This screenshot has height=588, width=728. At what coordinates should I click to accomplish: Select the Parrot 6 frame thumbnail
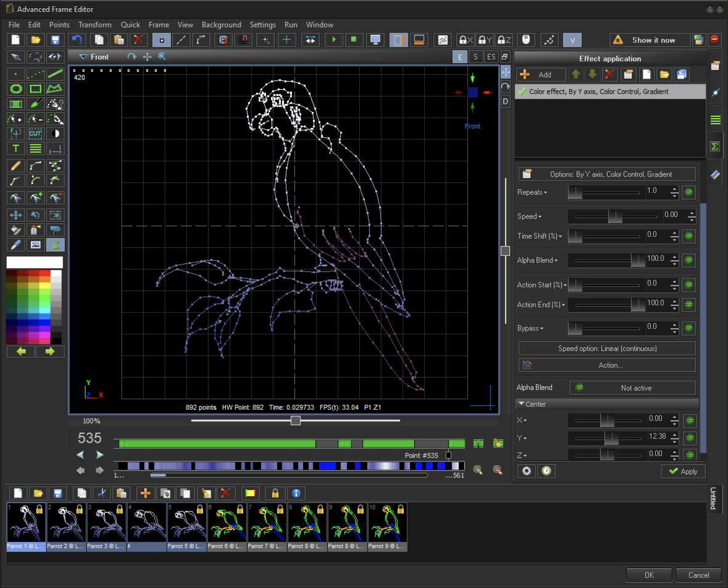point(227,527)
